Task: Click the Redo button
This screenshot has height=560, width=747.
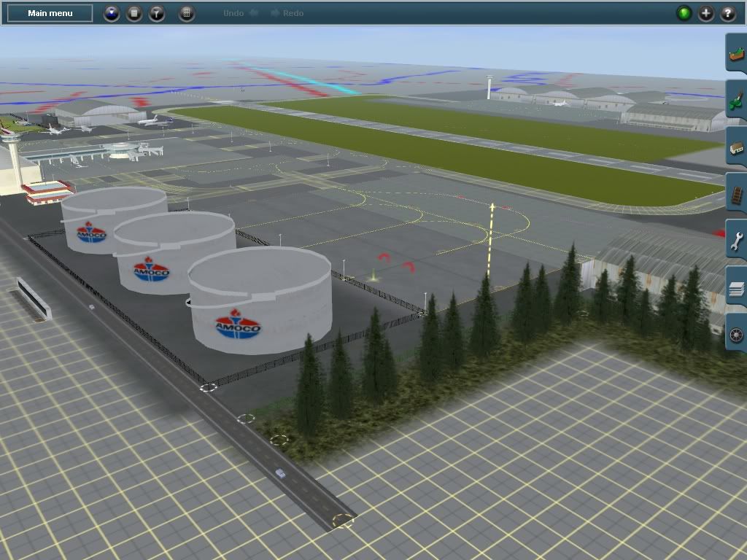Action: 287,13
